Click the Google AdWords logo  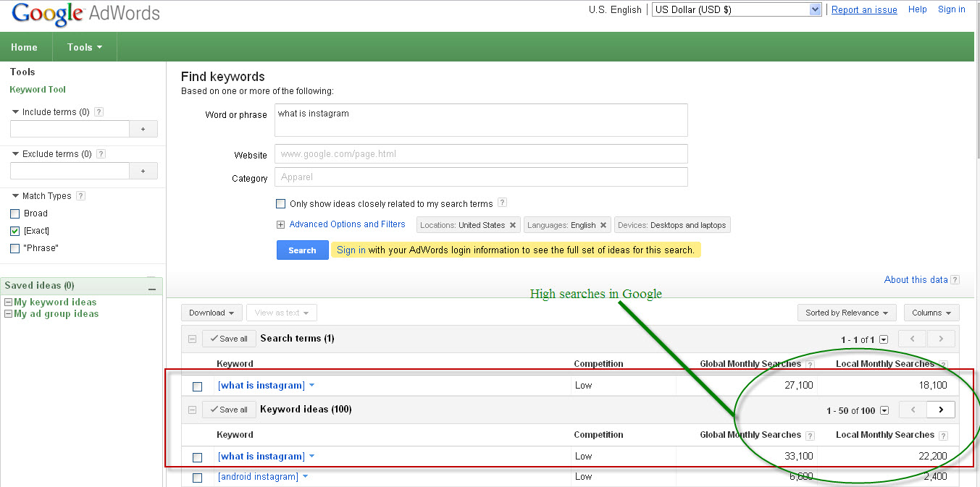(85, 14)
